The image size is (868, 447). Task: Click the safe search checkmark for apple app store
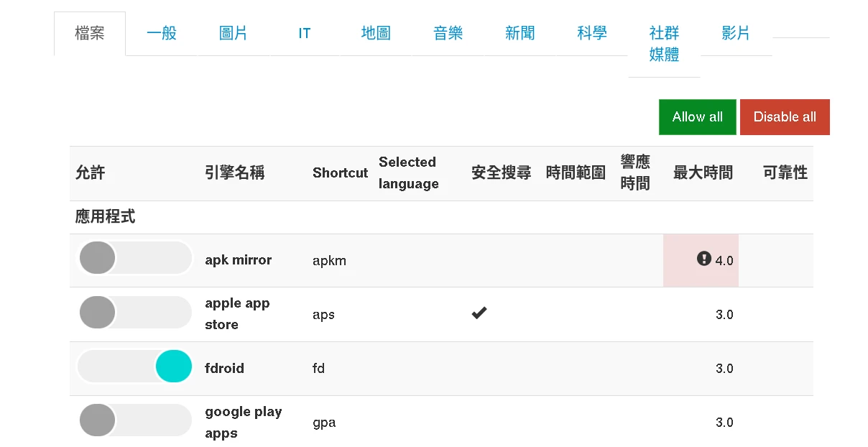click(x=479, y=313)
